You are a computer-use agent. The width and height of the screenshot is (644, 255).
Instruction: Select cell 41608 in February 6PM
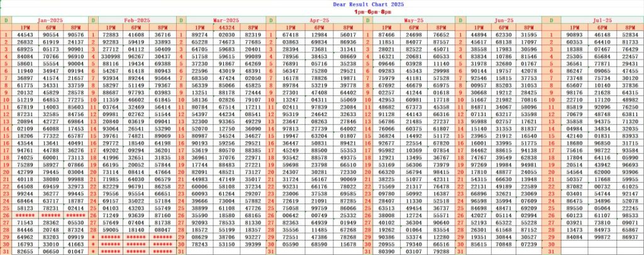[x=136, y=35]
